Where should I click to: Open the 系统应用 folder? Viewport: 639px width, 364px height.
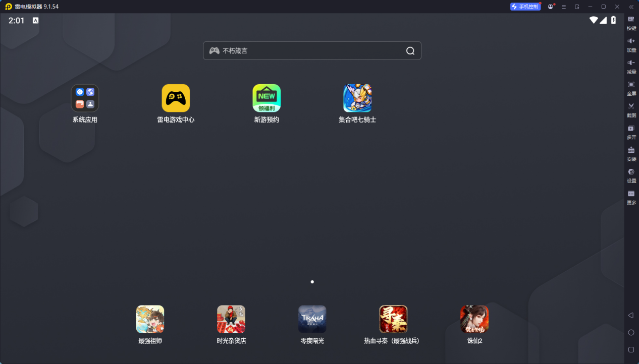(x=85, y=98)
